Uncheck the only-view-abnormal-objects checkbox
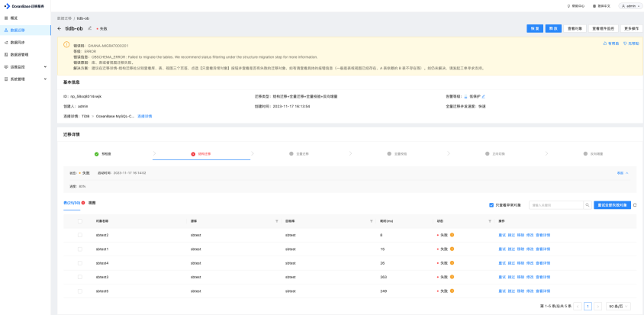644x315 pixels. (491, 205)
